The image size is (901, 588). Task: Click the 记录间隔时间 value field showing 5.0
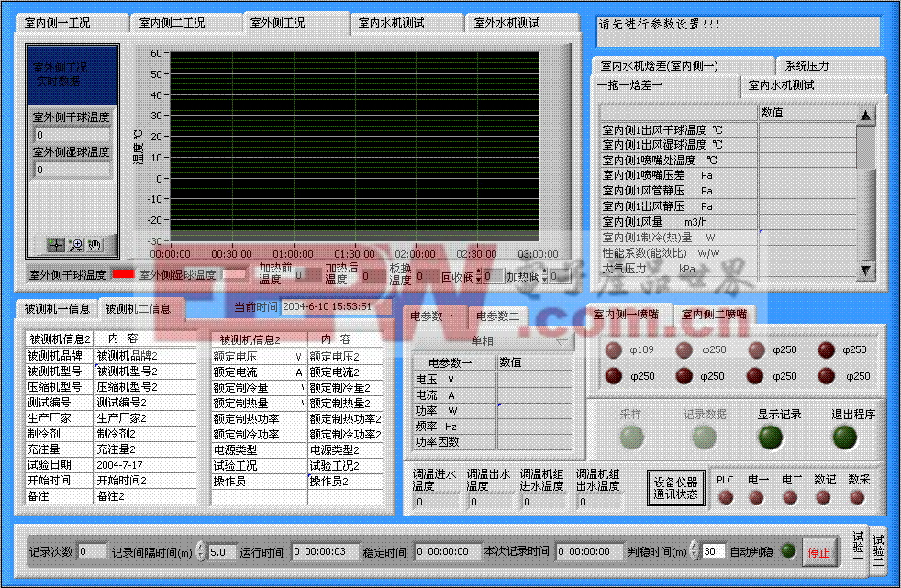pyautogui.click(x=222, y=552)
